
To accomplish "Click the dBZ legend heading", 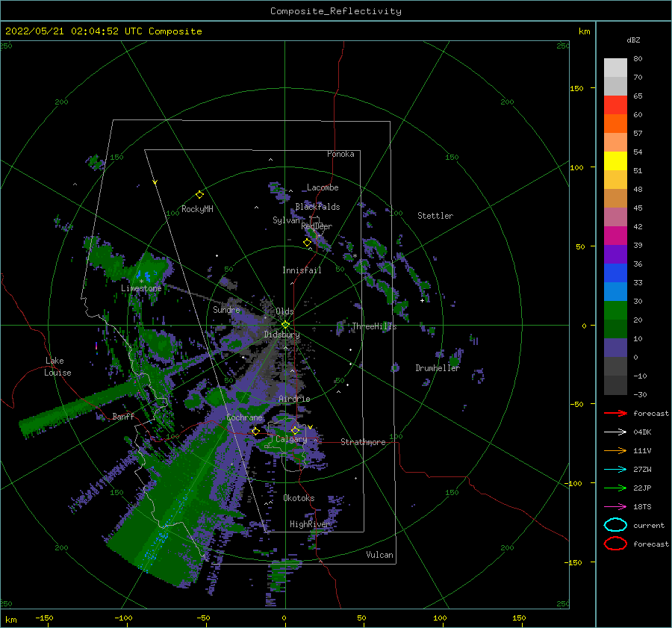I will point(633,40).
